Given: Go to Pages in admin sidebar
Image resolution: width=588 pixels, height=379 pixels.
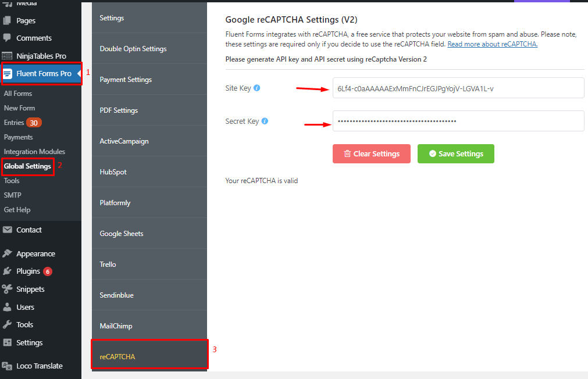Looking at the screenshot, I should 26,20.
